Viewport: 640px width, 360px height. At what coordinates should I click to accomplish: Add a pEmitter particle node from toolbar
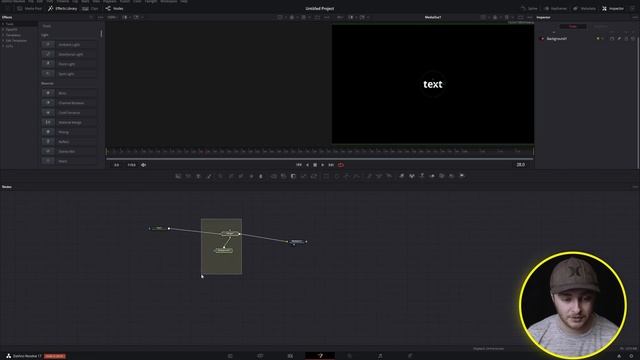pyautogui.click(x=369, y=176)
